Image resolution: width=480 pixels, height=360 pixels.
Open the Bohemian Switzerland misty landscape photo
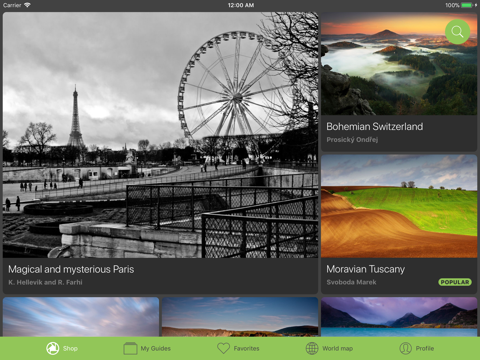click(399, 64)
